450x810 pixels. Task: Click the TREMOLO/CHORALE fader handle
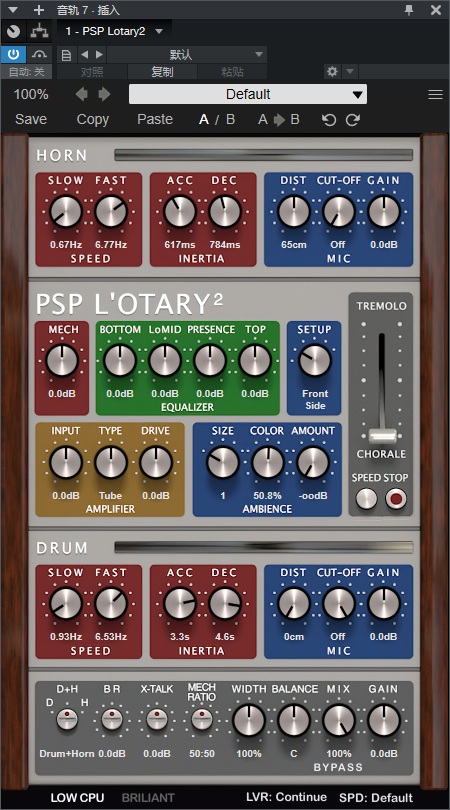(382, 437)
